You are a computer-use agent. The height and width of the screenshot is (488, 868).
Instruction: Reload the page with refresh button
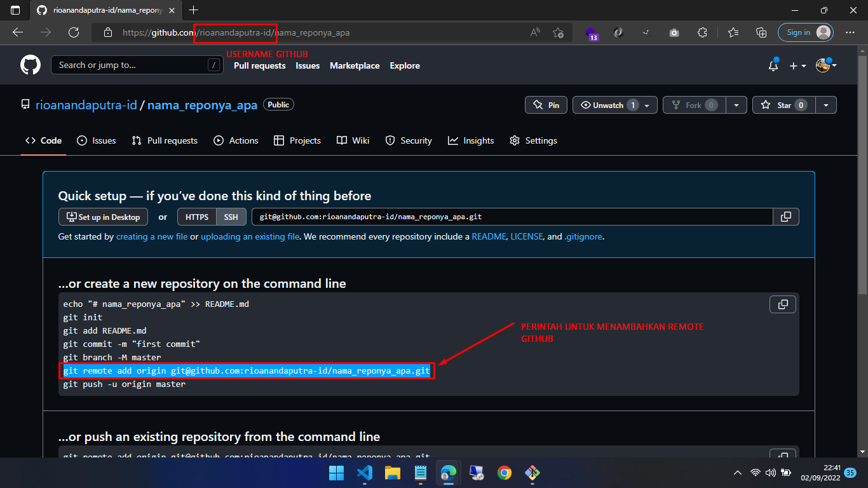(x=74, y=32)
